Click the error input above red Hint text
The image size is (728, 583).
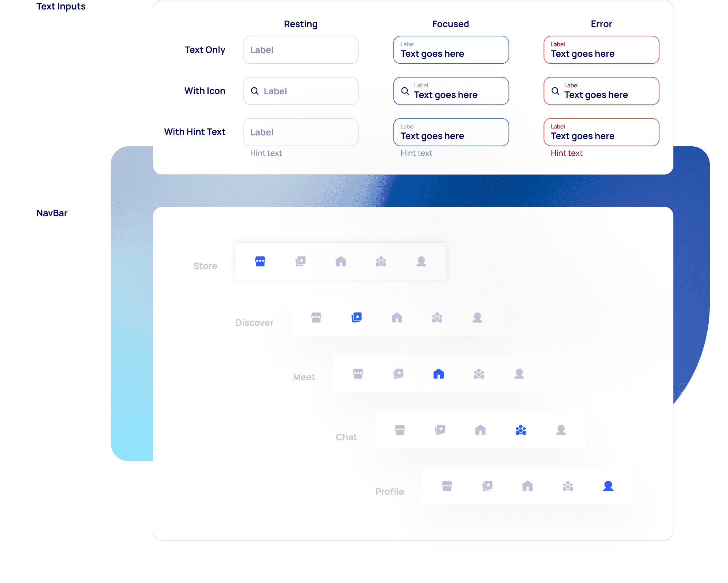[x=601, y=132]
